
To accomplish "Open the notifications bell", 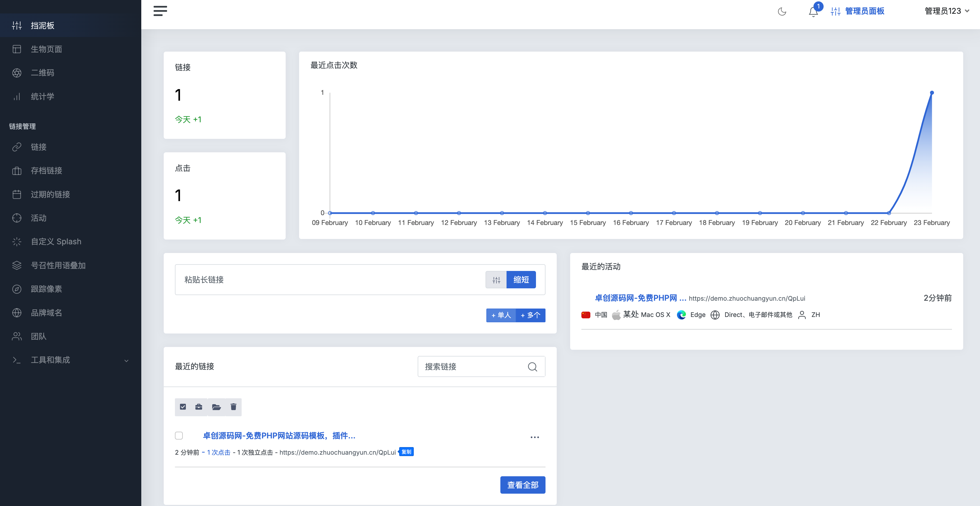I will (813, 12).
